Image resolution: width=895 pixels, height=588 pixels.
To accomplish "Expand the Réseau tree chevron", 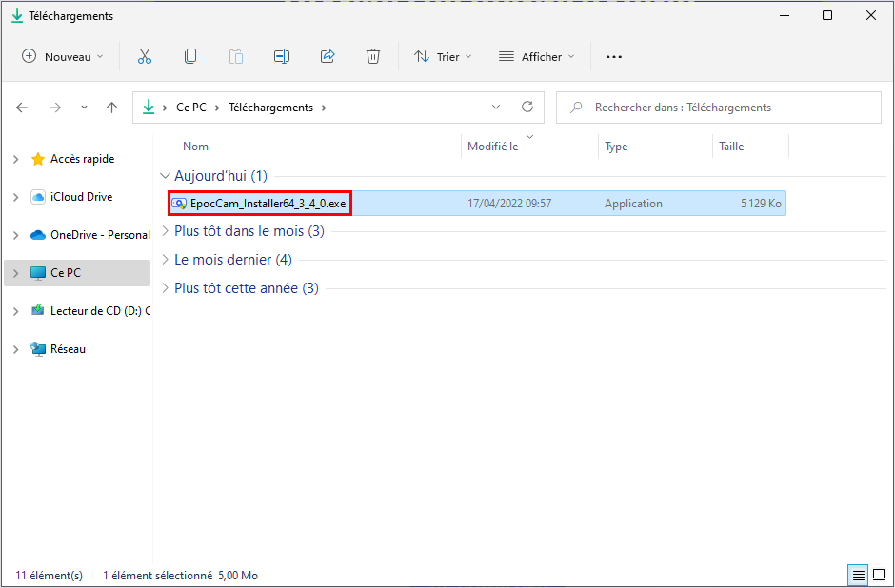I will coord(16,349).
